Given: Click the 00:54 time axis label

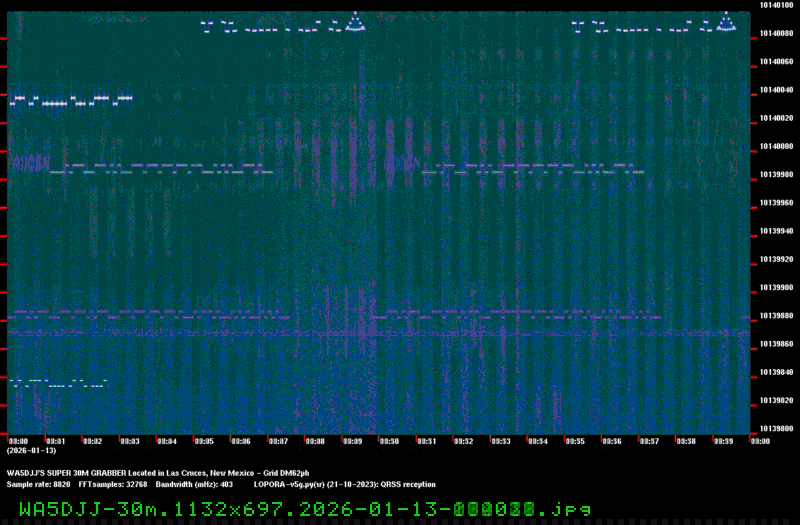Looking at the screenshot, I should pyautogui.click(x=538, y=441).
